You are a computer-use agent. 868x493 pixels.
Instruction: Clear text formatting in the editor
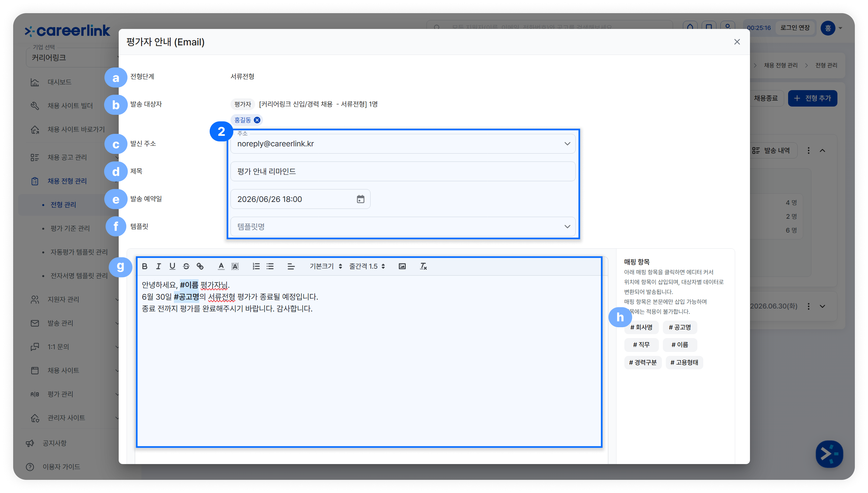[423, 266]
